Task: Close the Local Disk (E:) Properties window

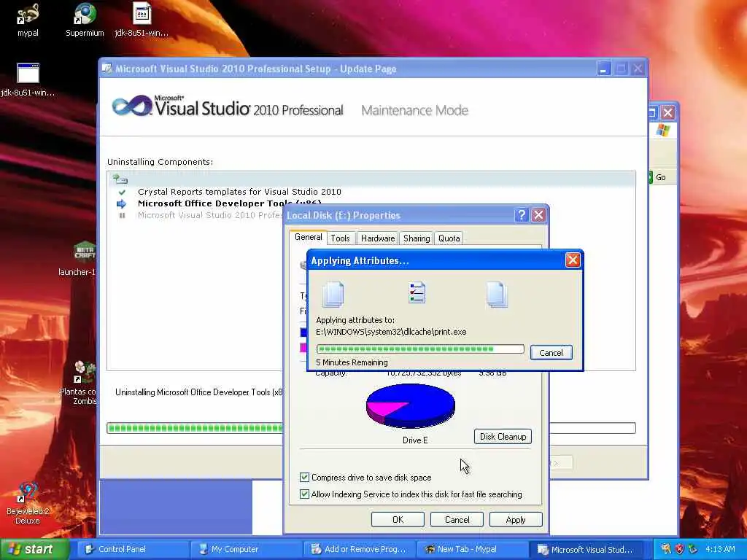Action: (x=538, y=215)
